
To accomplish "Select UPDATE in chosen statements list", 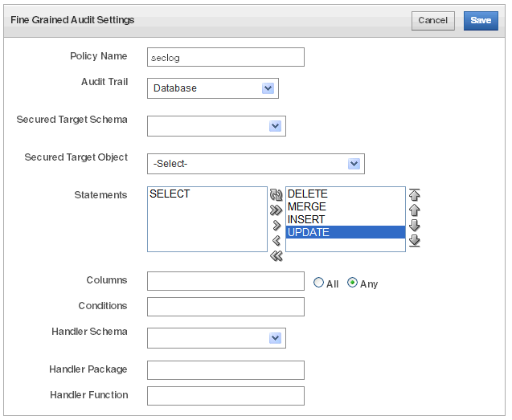I will click(346, 232).
